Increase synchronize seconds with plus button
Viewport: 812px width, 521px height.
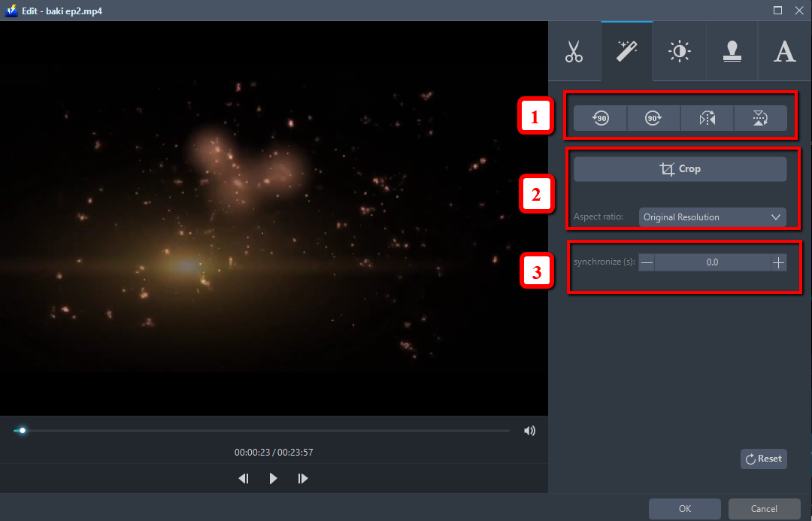click(x=778, y=262)
